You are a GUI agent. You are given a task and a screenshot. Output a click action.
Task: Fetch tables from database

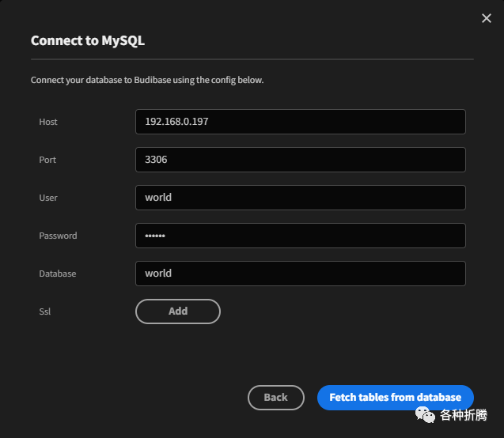point(396,397)
